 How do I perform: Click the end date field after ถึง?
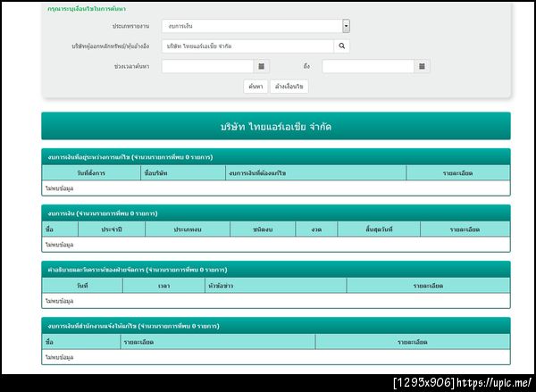point(368,66)
